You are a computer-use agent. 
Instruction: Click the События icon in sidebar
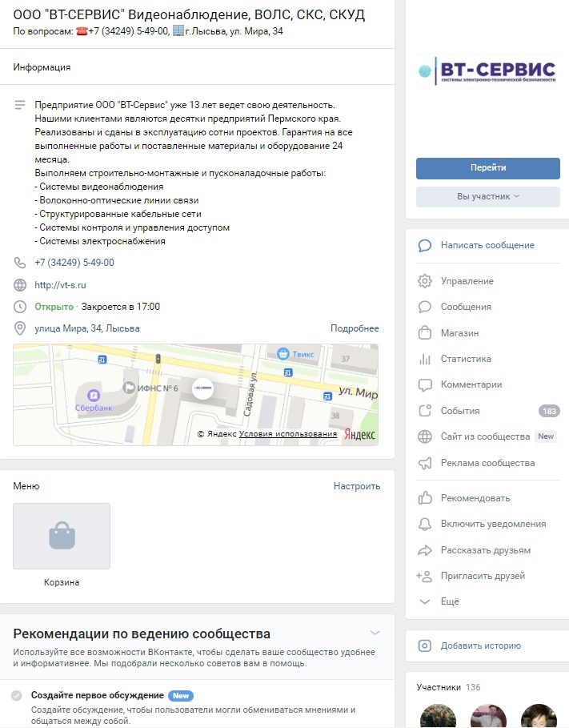click(425, 410)
